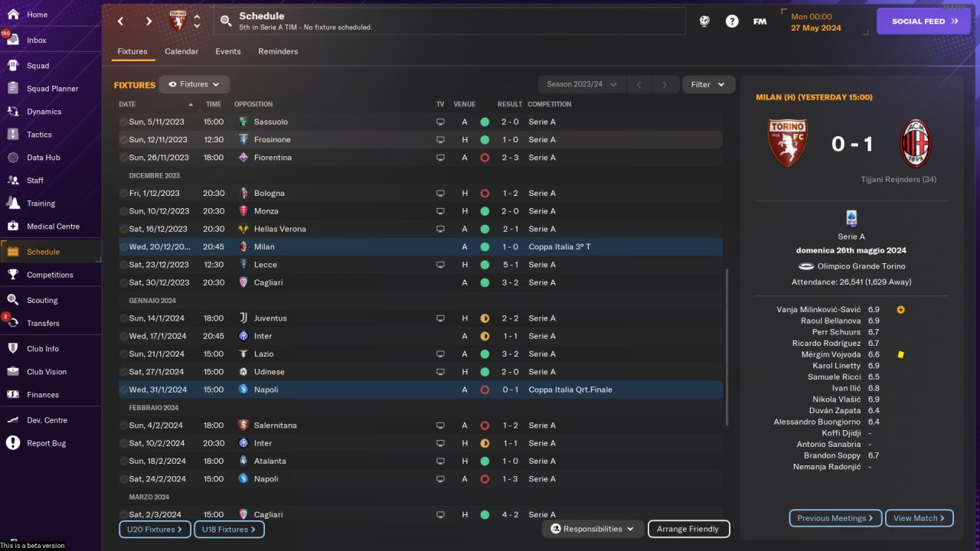This screenshot has width=980, height=551.
Task: Open the Season 2023/24 dropdown
Action: pyautogui.click(x=582, y=84)
